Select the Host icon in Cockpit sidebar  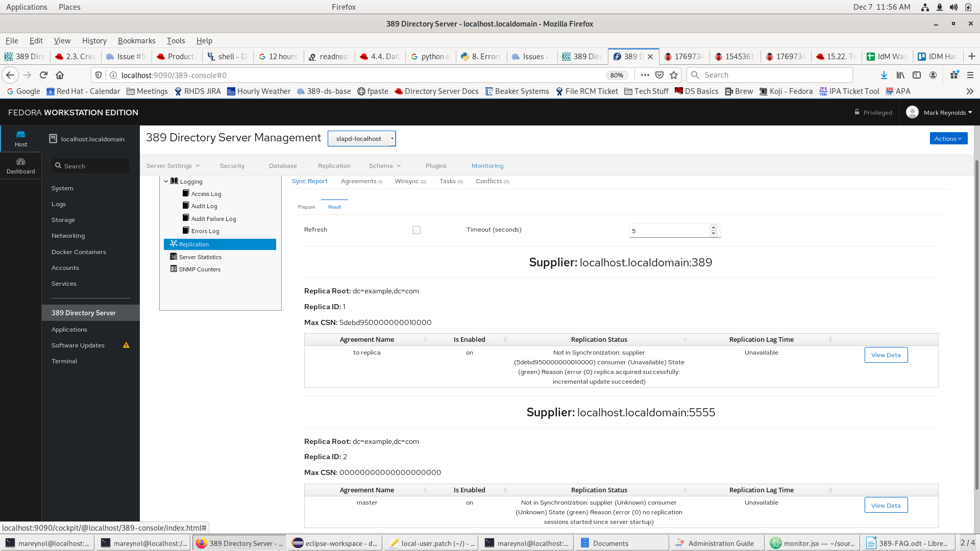pos(21,138)
